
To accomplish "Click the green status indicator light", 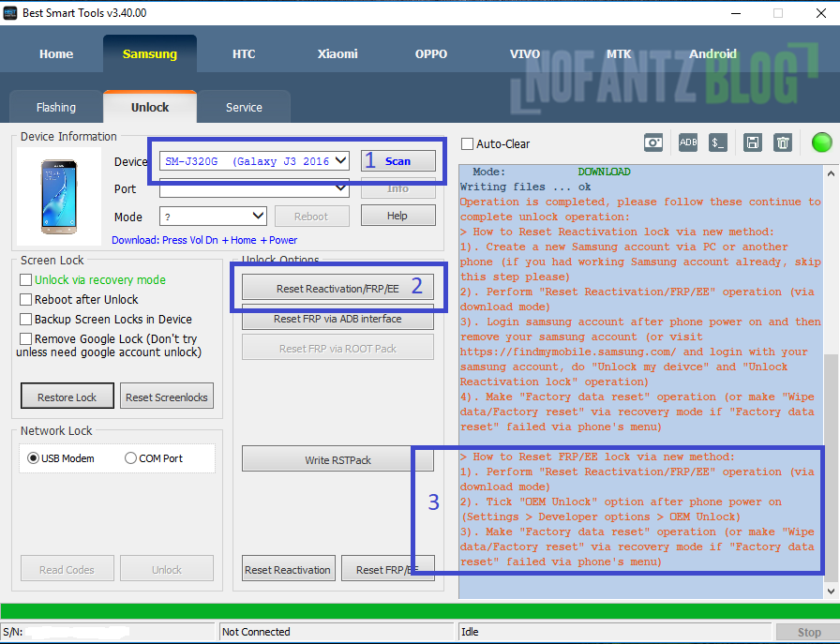I will [x=821, y=142].
